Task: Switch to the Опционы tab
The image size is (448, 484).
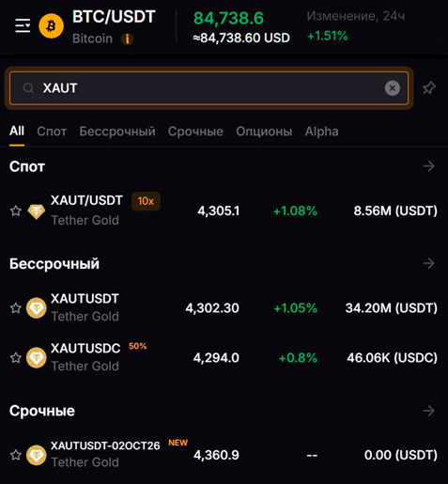Action: tap(264, 132)
